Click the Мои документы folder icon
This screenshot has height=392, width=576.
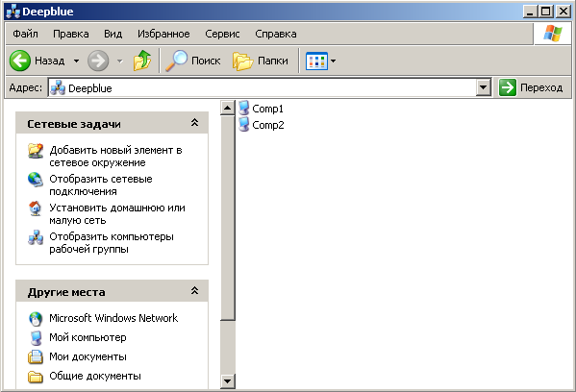click(36, 356)
